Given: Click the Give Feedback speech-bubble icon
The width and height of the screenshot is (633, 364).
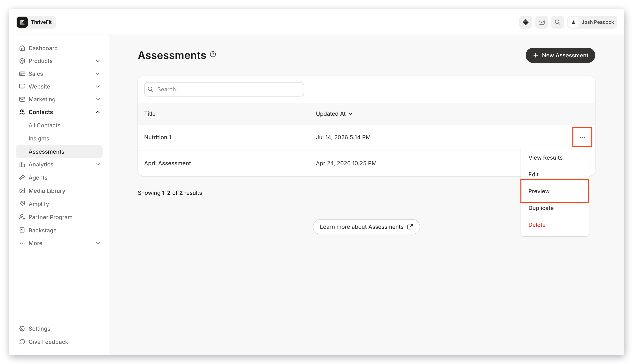Looking at the screenshot, I should click(x=22, y=341).
